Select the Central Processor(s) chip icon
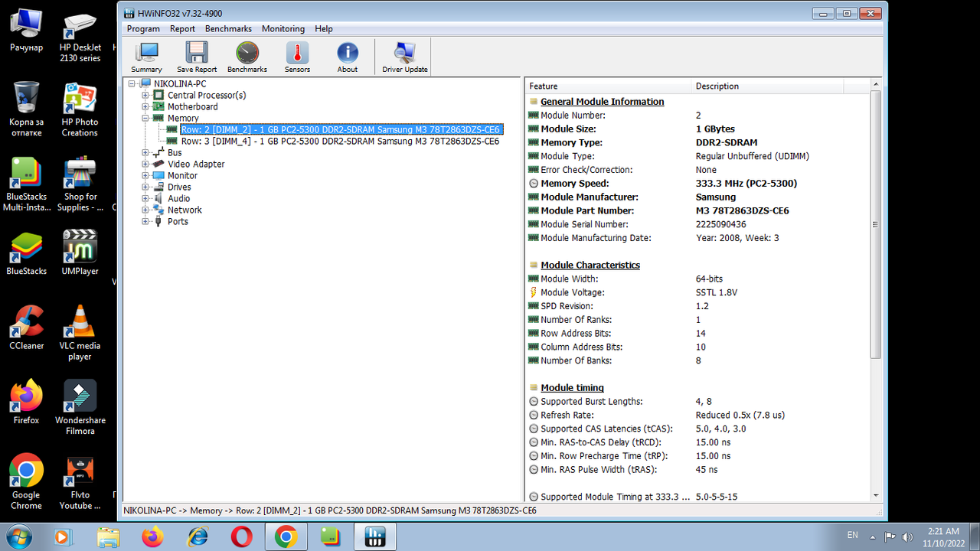The image size is (980, 551). (x=158, y=95)
